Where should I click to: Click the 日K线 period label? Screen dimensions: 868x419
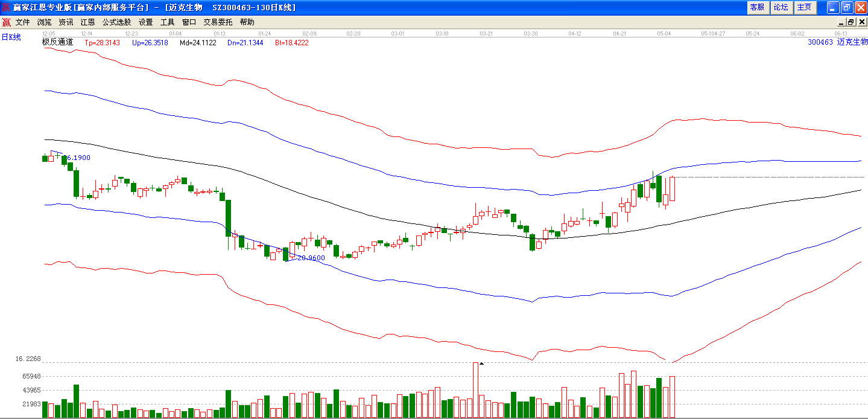click(11, 37)
